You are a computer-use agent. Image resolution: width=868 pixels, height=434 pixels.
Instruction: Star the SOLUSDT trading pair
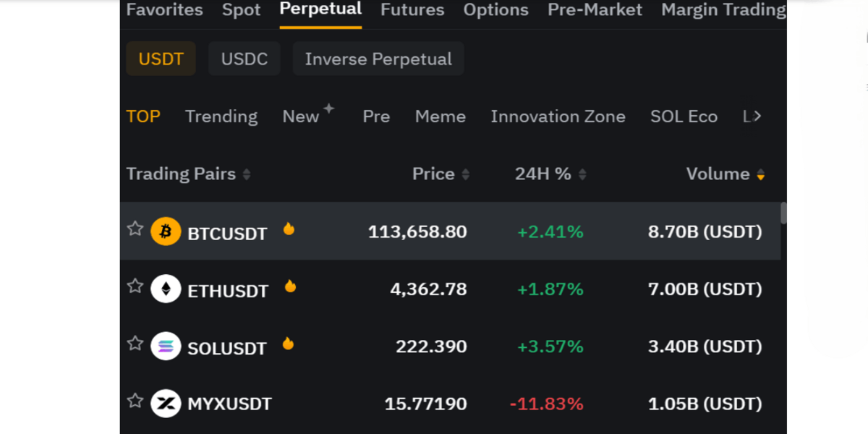[x=135, y=344]
